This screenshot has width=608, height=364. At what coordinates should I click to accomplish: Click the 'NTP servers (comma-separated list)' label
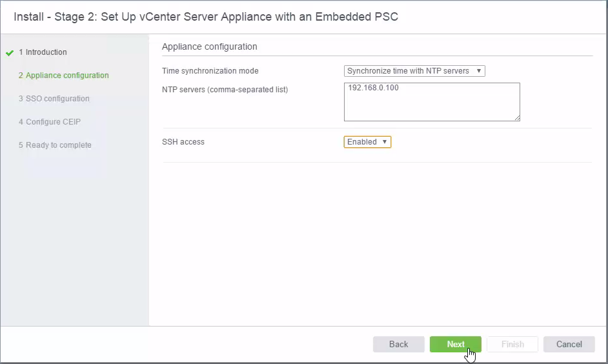click(225, 90)
